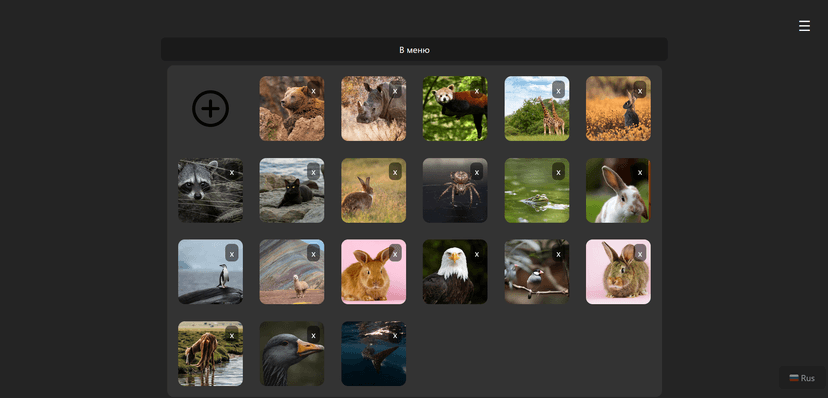828x398 pixels.
Task: Delete the bald eagle photo via x
Action: click(x=477, y=253)
